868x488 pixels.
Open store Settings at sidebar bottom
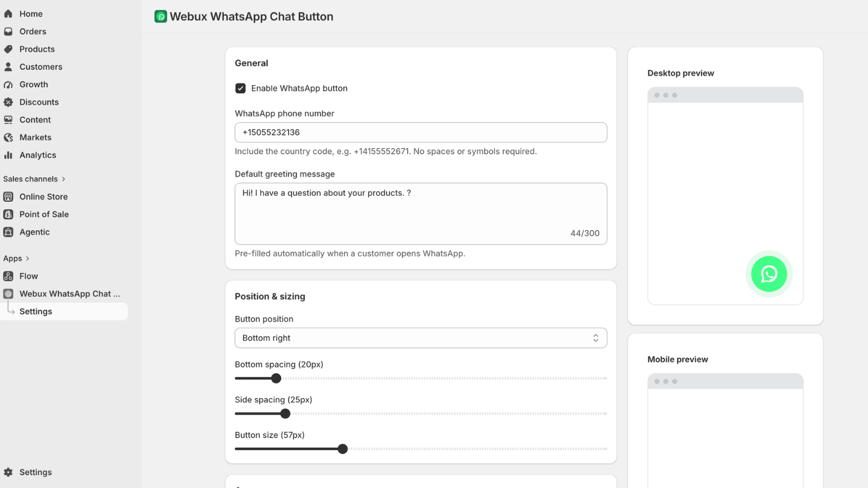(x=36, y=472)
